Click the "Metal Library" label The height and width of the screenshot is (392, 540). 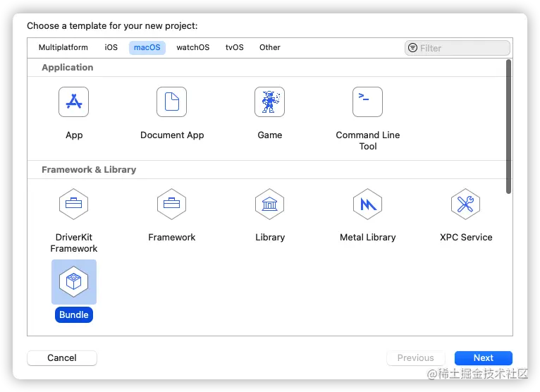tap(367, 238)
